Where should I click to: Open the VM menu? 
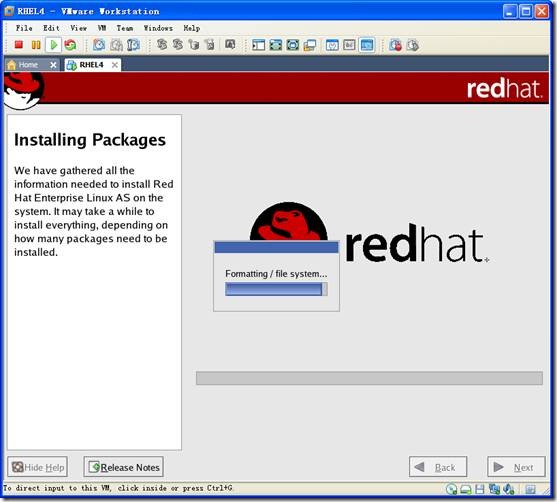(102, 28)
